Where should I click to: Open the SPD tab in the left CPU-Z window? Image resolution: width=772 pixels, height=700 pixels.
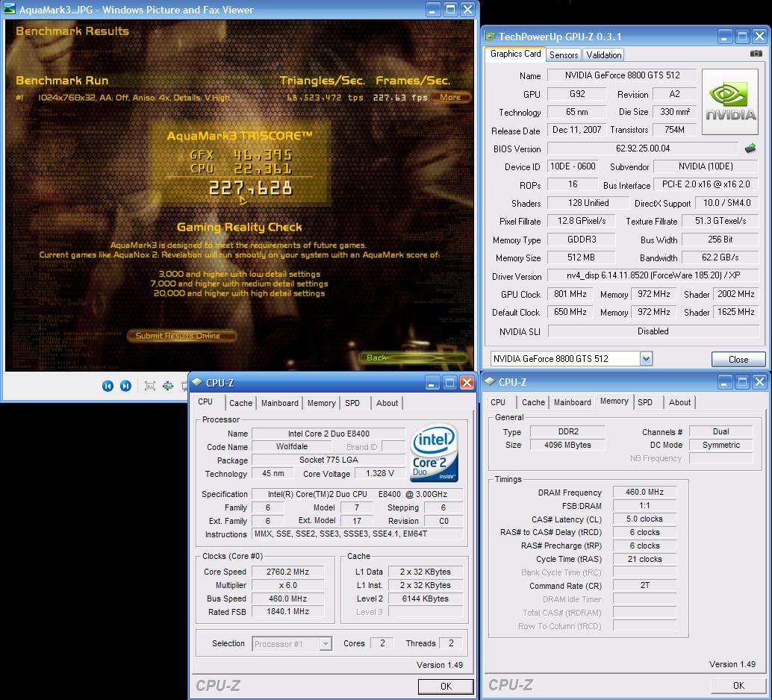click(x=352, y=403)
